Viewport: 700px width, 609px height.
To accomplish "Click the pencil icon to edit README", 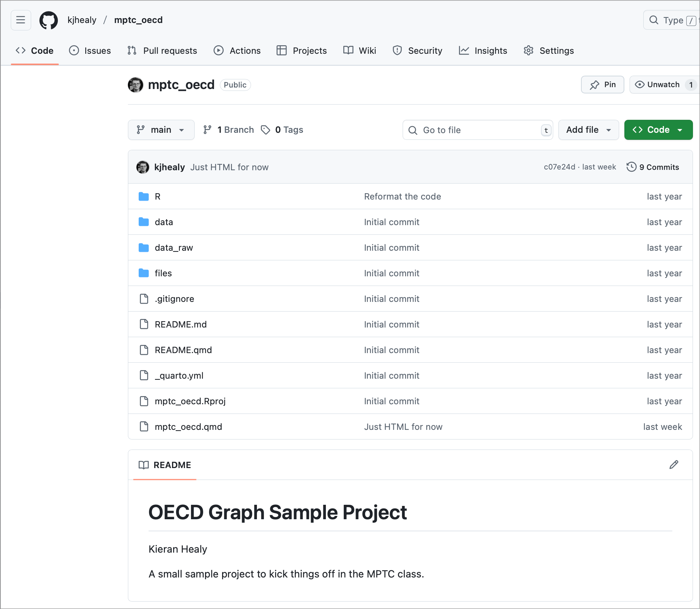I will click(674, 465).
